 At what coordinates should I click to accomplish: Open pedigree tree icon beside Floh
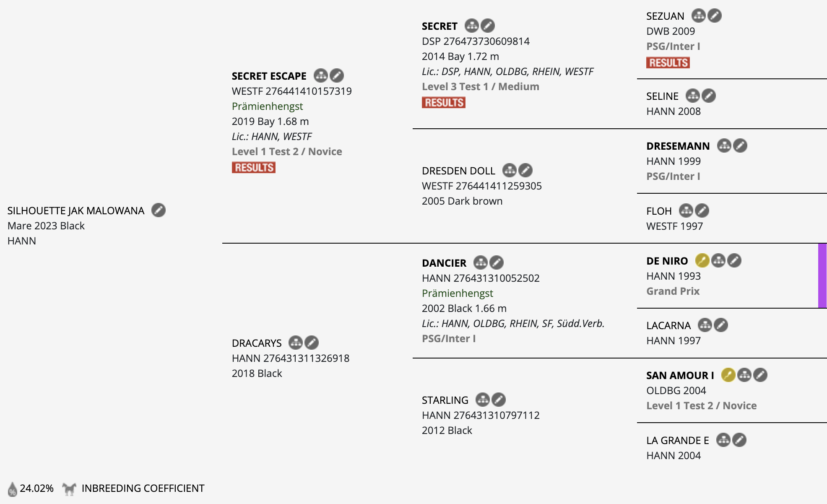click(686, 210)
